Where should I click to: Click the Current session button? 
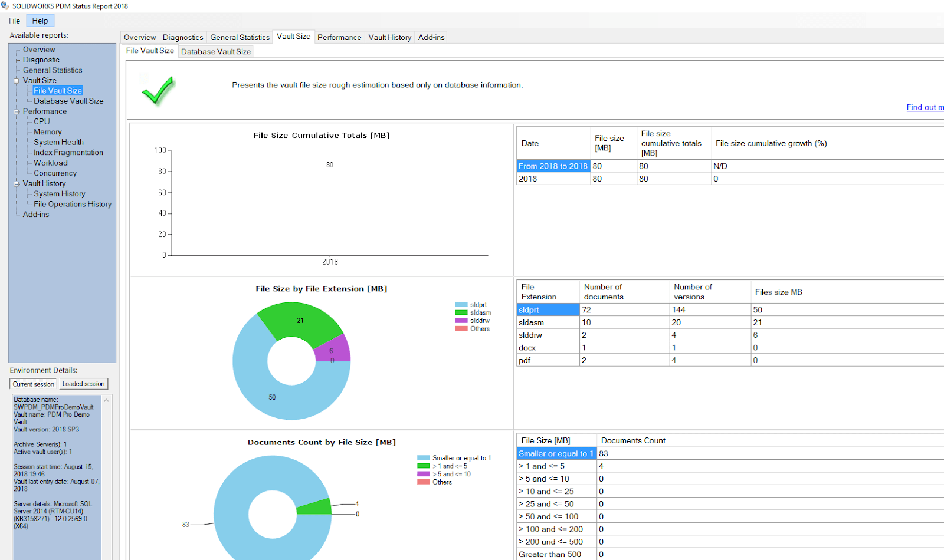[x=34, y=384]
